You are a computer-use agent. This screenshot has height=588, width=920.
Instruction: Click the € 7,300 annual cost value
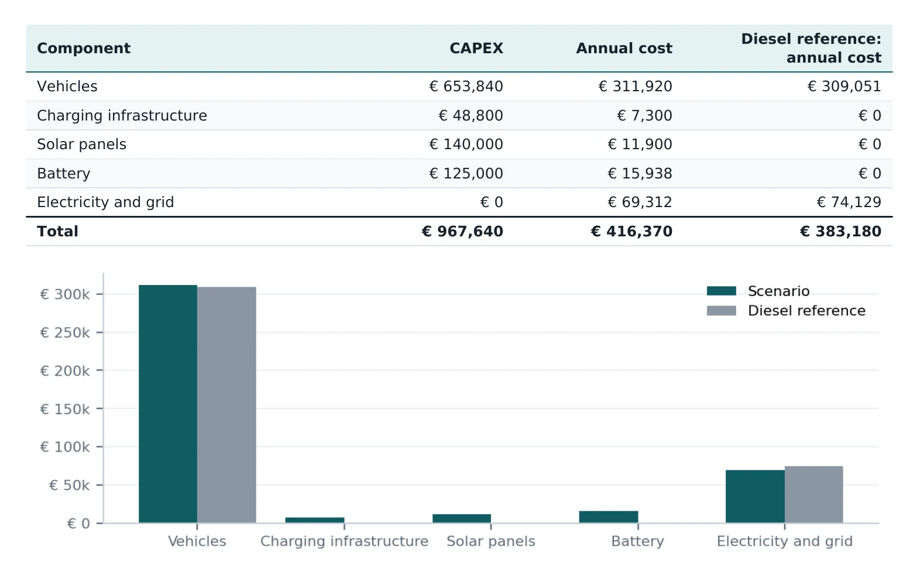pyautogui.click(x=644, y=115)
